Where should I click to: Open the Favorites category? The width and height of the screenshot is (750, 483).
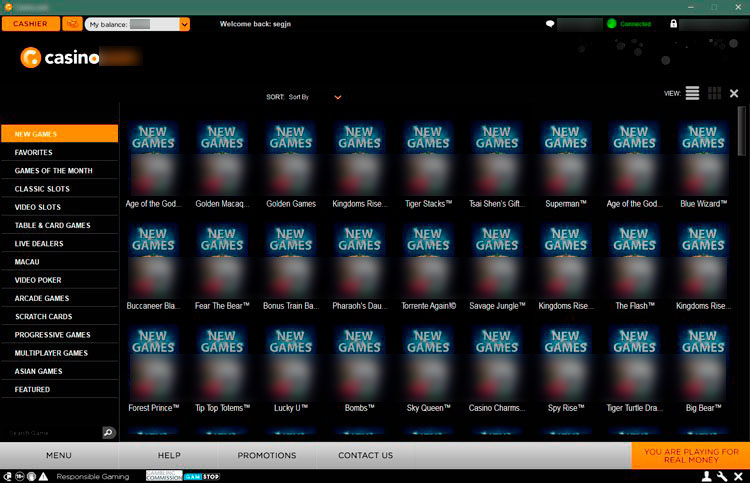[x=60, y=152]
